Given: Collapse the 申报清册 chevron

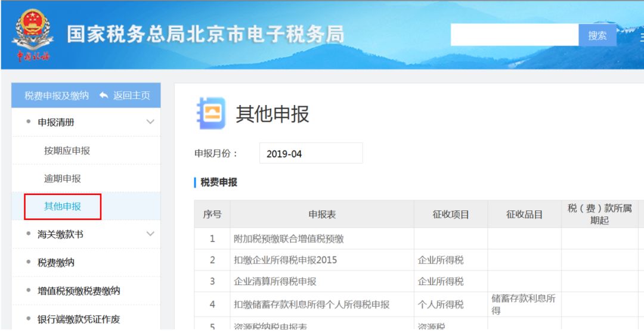Looking at the screenshot, I should 151,122.
